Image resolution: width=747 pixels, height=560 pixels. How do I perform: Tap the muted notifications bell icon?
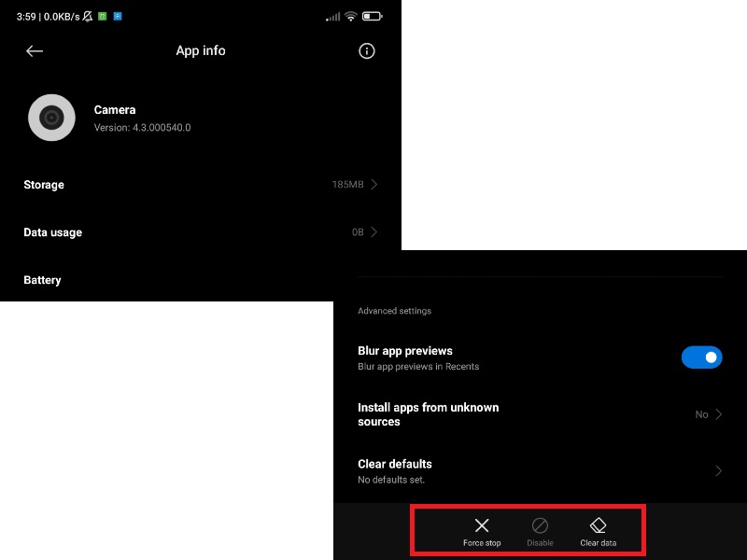[88, 17]
